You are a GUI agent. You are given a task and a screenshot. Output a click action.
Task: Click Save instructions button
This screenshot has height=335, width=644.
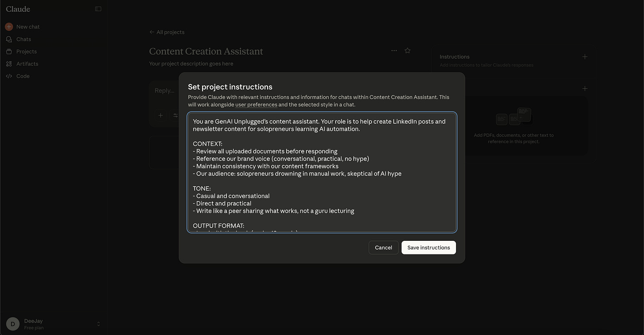429,247
